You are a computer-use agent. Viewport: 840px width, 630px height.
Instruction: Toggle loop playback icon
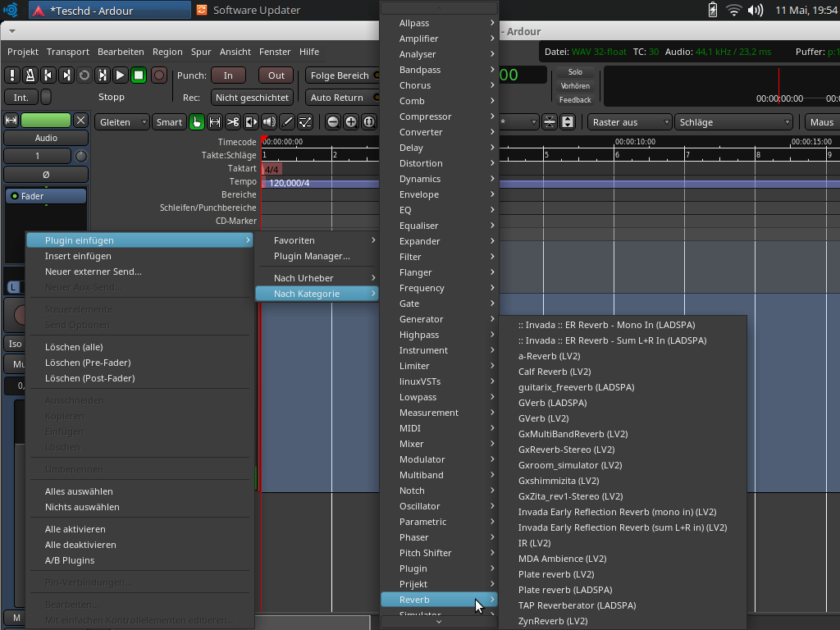[x=84, y=75]
